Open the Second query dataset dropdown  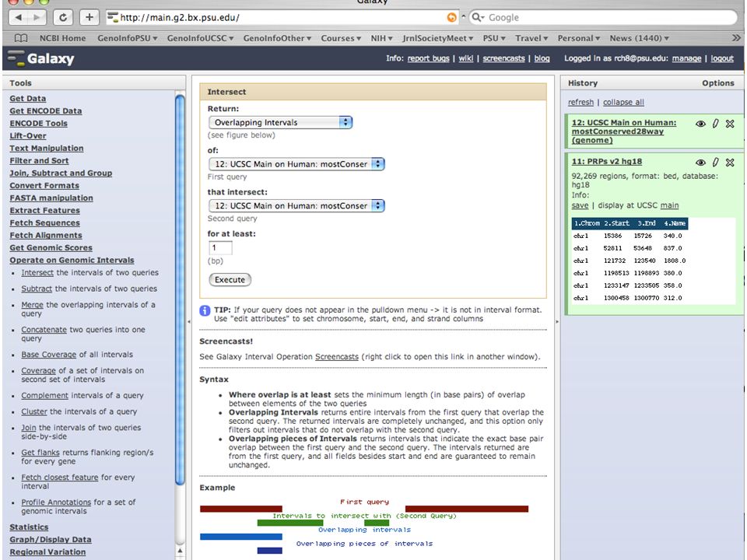(296, 205)
